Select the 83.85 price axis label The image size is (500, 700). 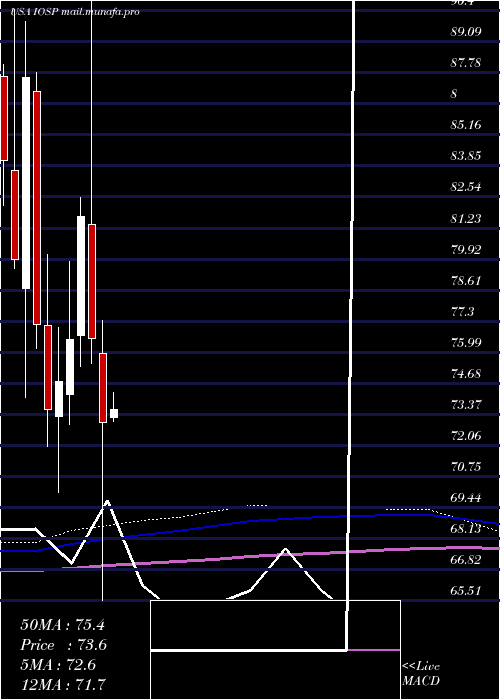pos(466,156)
